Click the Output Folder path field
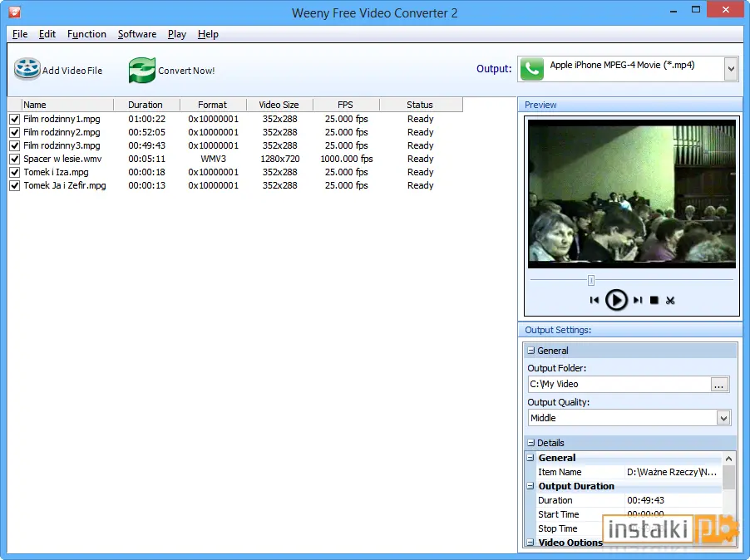 tap(620, 384)
